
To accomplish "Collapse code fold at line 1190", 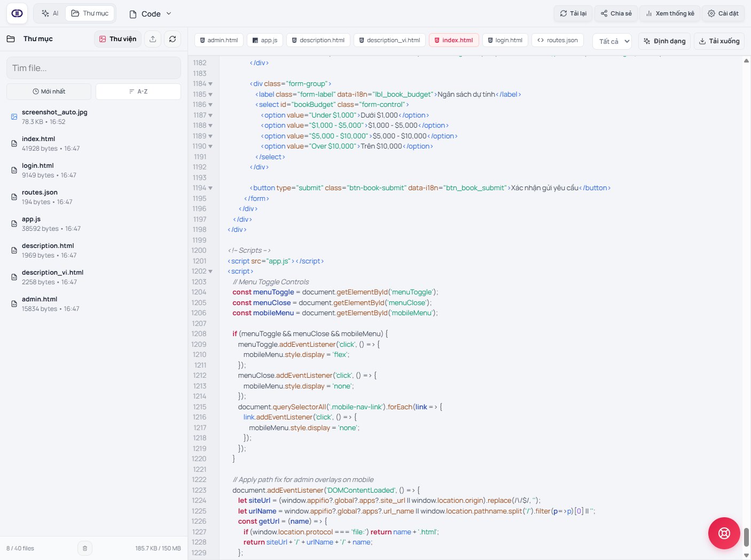I will 210,146.
